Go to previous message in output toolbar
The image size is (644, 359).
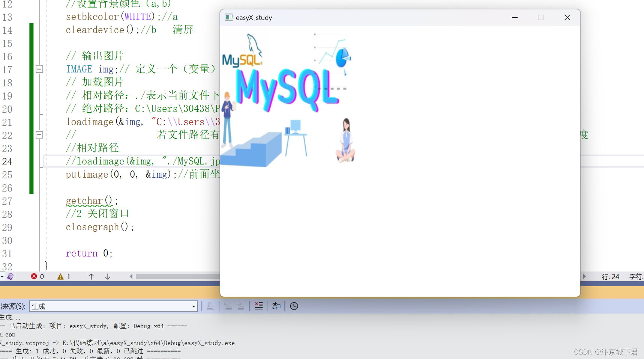(x=228, y=306)
